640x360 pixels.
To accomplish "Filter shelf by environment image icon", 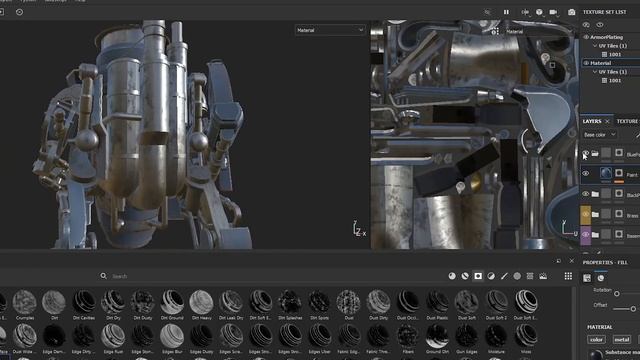I will [x=543, y=276].
